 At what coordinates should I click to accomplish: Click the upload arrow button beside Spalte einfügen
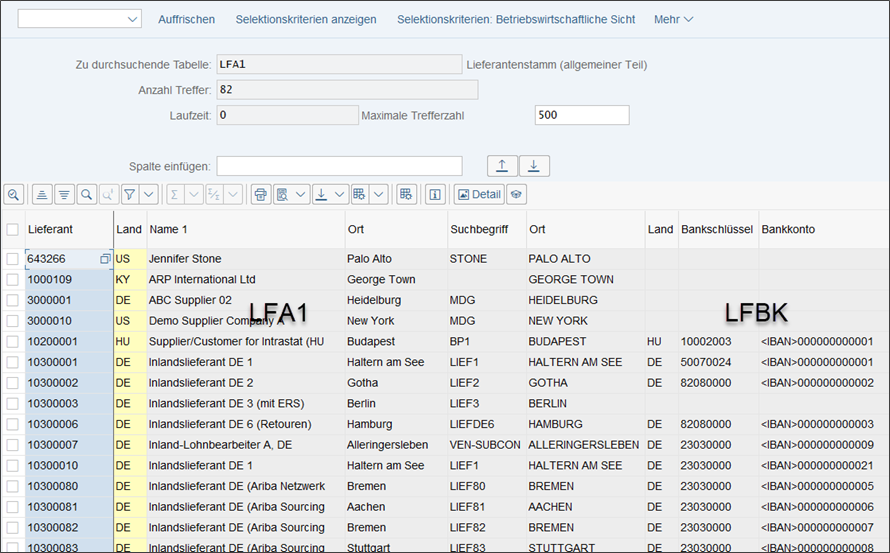click(x=501, y=166)
